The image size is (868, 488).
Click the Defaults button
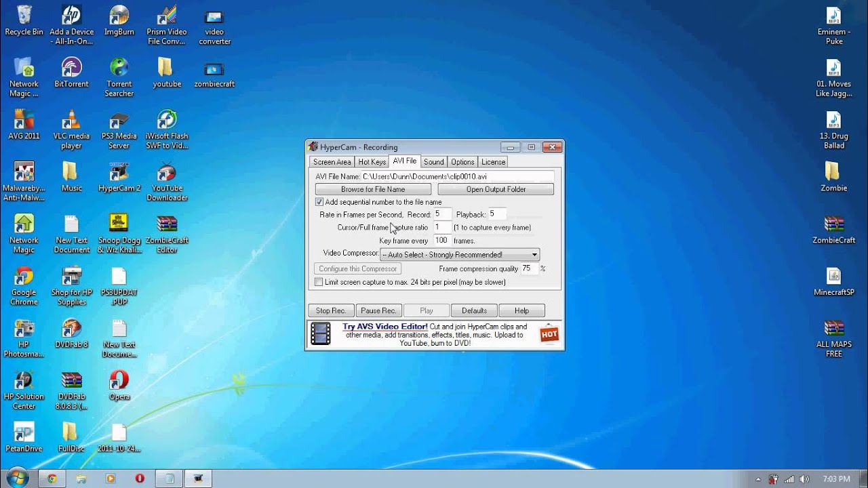click(474, 310)
